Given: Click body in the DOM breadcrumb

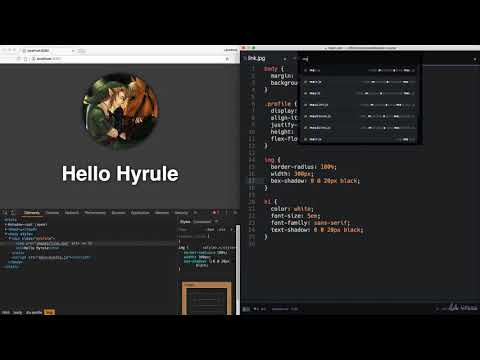Looking at the screenshot, I should tap(17, 312).
